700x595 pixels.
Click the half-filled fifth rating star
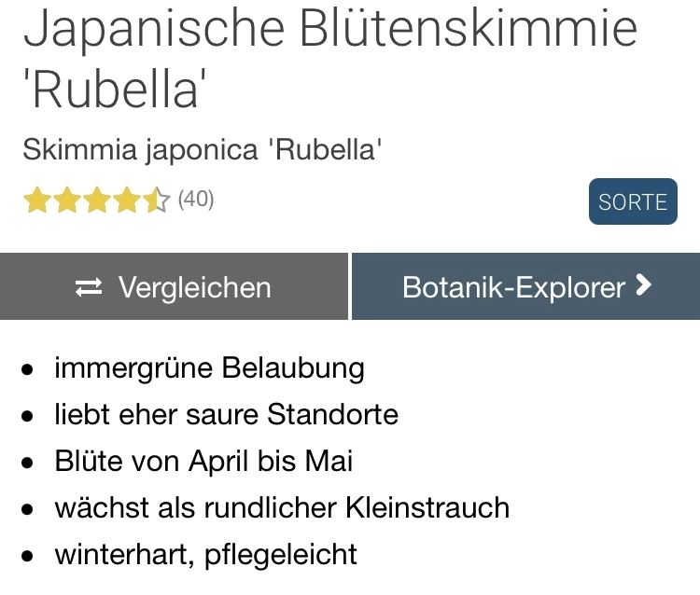pyautogui.click(x=156, y=201)
